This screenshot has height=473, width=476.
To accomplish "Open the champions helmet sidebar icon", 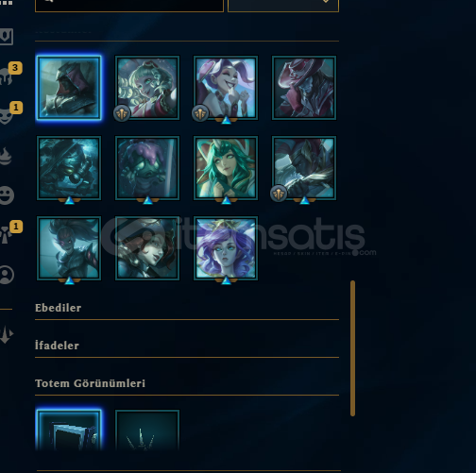I will 7,76.
